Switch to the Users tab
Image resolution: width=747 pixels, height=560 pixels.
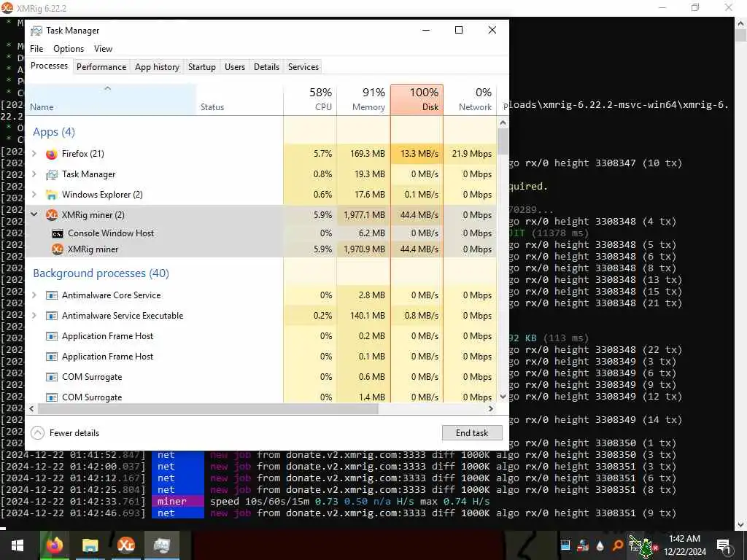pyautogui.click(x=235, y=67)
